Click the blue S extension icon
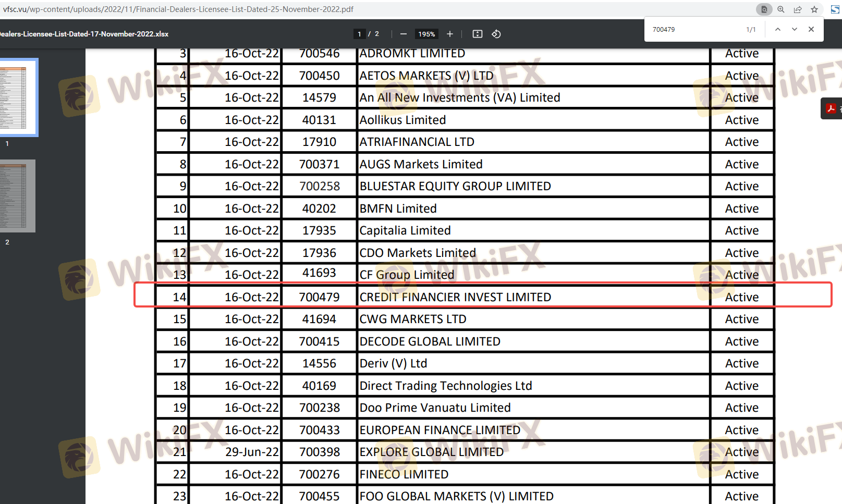The width and height of the screenshot is (842, 504). pos(835,9)
